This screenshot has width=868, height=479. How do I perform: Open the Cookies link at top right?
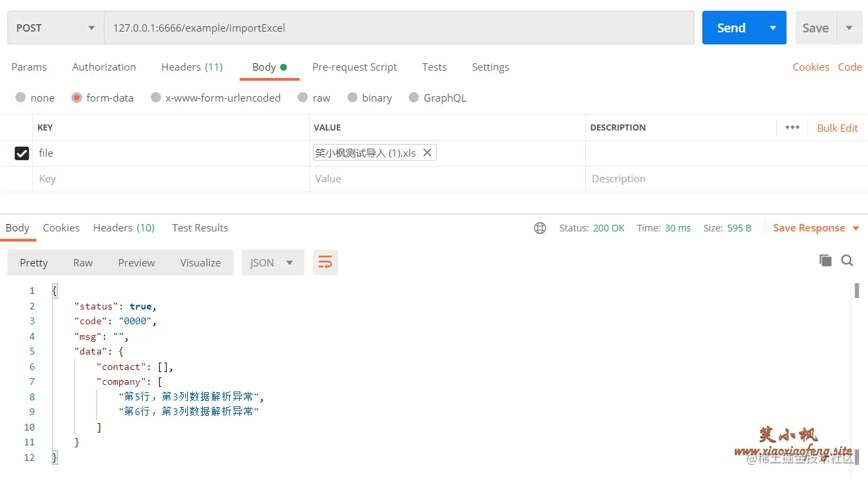tap(811, 67)
